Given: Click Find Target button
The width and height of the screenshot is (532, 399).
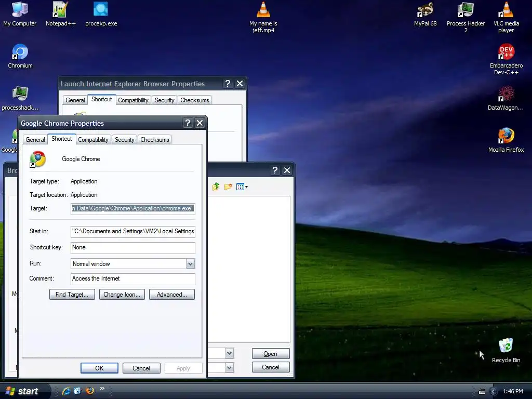Looking at the screenshot, I should coord(72,295).
